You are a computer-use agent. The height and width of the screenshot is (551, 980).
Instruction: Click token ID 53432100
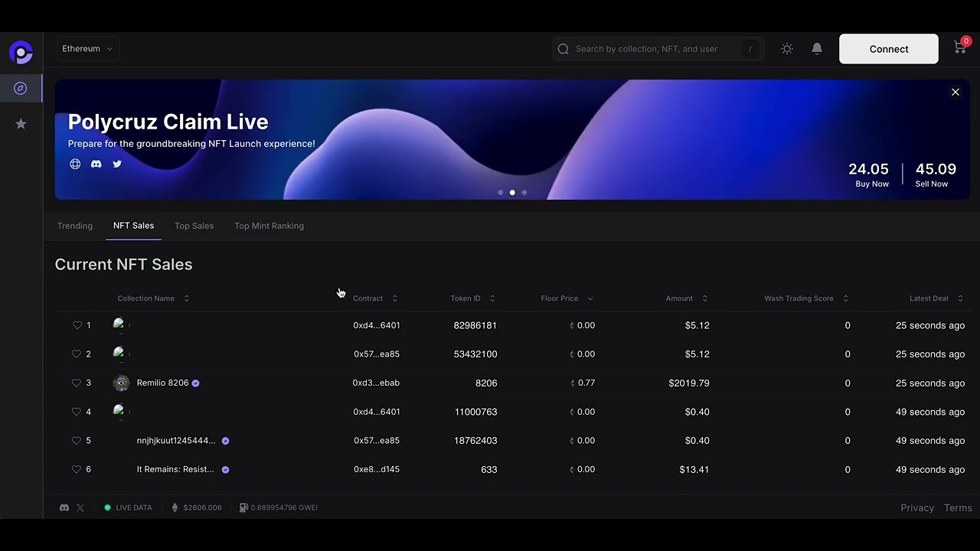[475, 354]
